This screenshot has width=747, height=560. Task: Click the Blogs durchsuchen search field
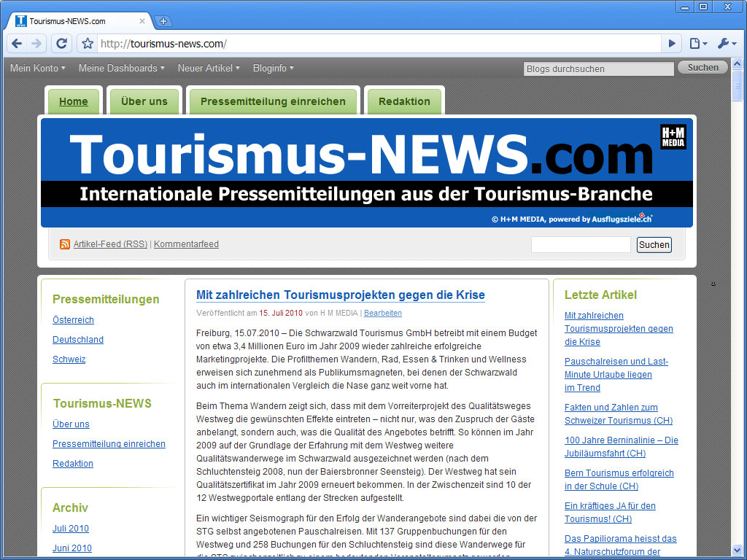[598, 69]
